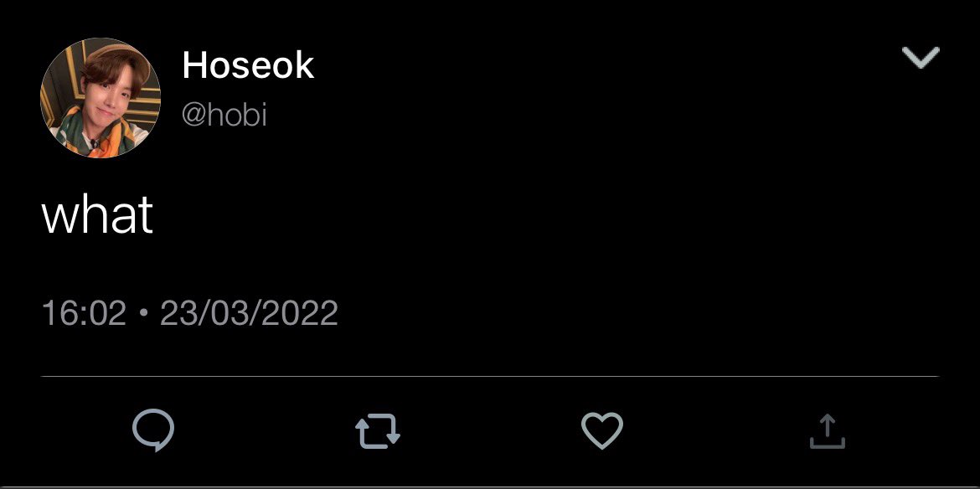
Task: Click the 23/03/2022 date
Action: click(249, 313)
